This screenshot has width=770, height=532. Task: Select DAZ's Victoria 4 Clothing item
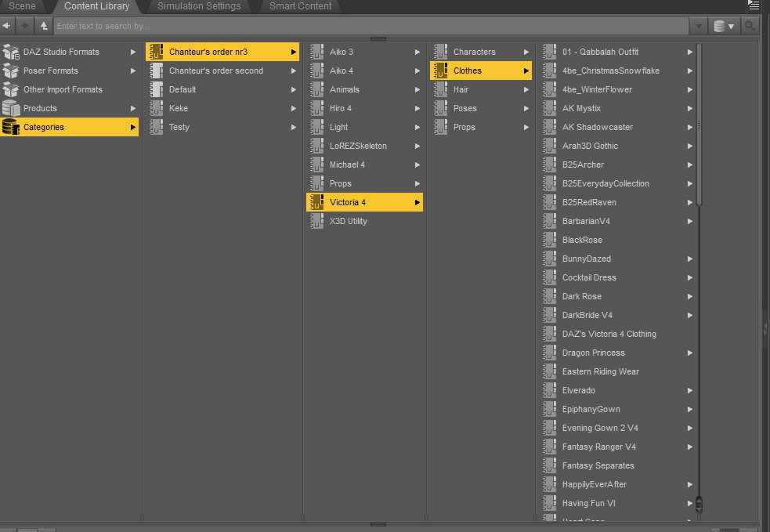[617, 334]
